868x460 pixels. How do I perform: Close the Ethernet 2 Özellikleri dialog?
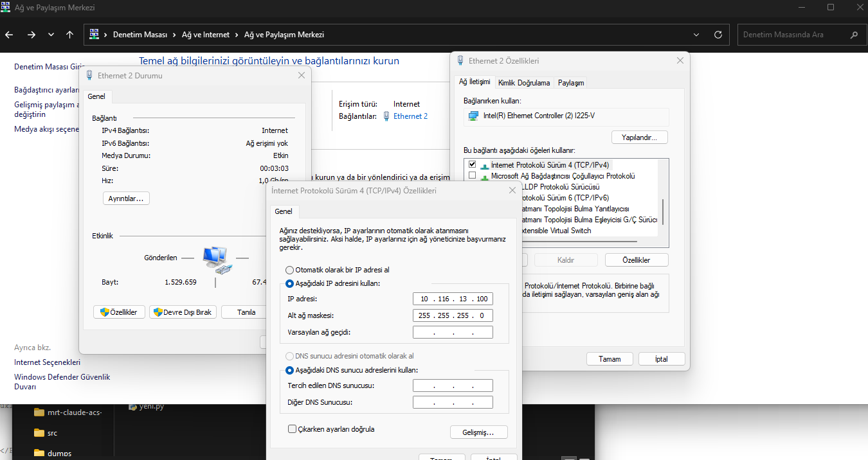point(680,61)
